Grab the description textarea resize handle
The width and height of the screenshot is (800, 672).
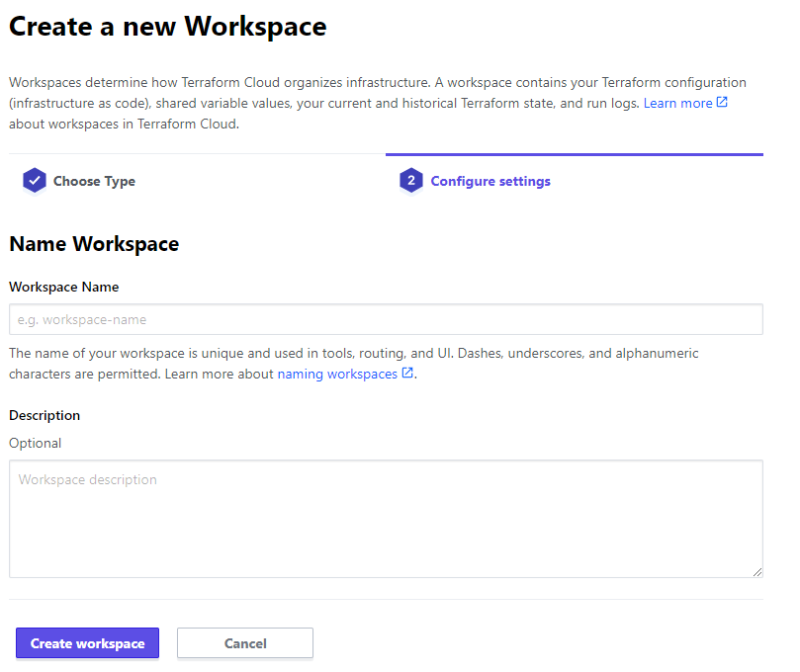point(757,572)
